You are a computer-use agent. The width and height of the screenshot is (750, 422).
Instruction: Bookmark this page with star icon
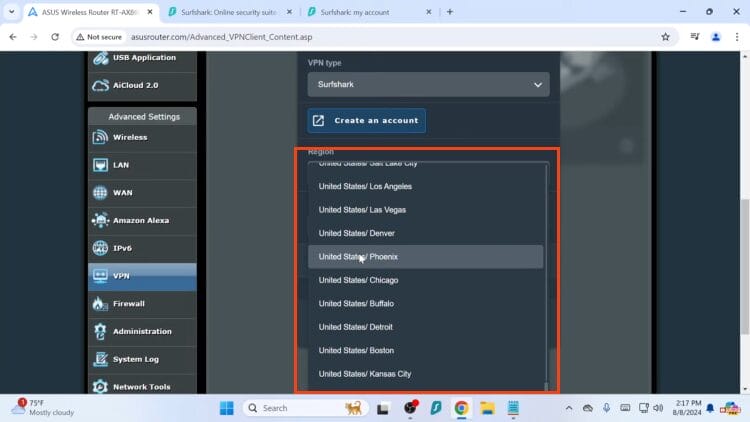[665, 37]
